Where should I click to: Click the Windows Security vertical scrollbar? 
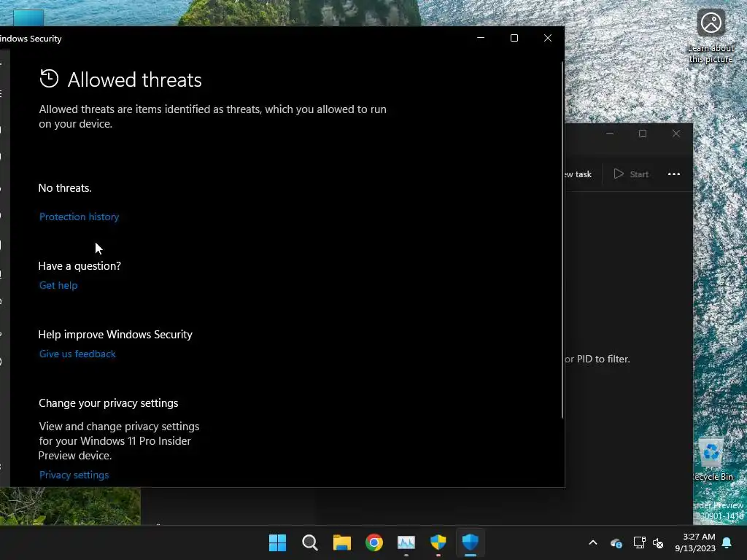point(562,240)
